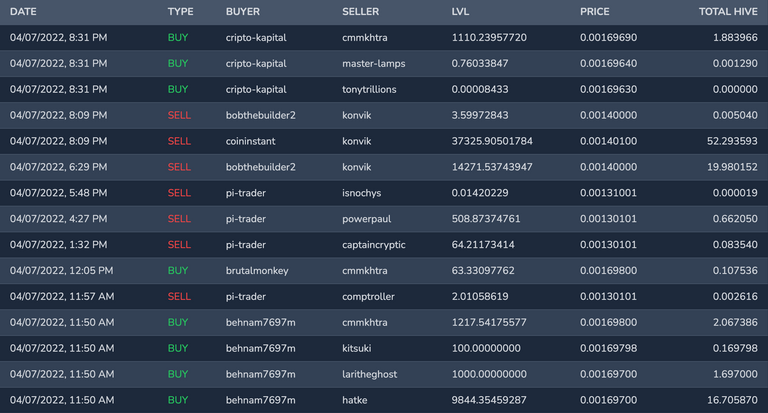
Task: Select seller powerpaul
Action: (x=366, y=219)
